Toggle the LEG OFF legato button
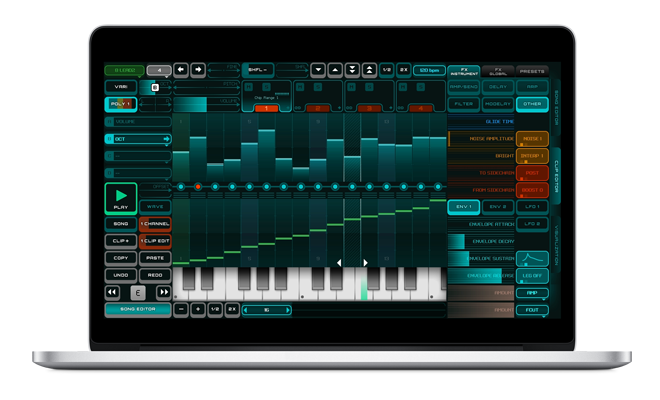The image size is (660, 400). pyautogui.click(x=532, y=276)
